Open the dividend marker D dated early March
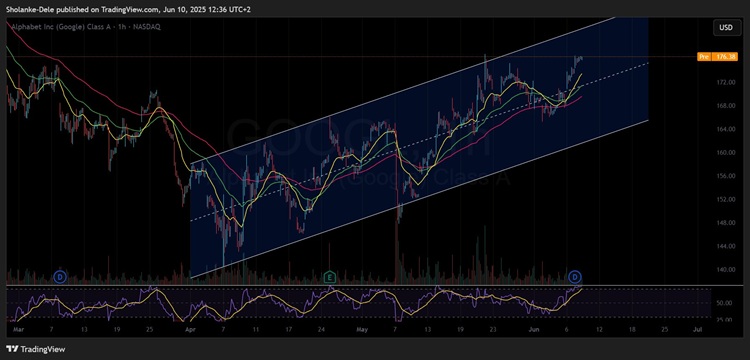Screen dimensions: 750x360 (x=60, y=276)
